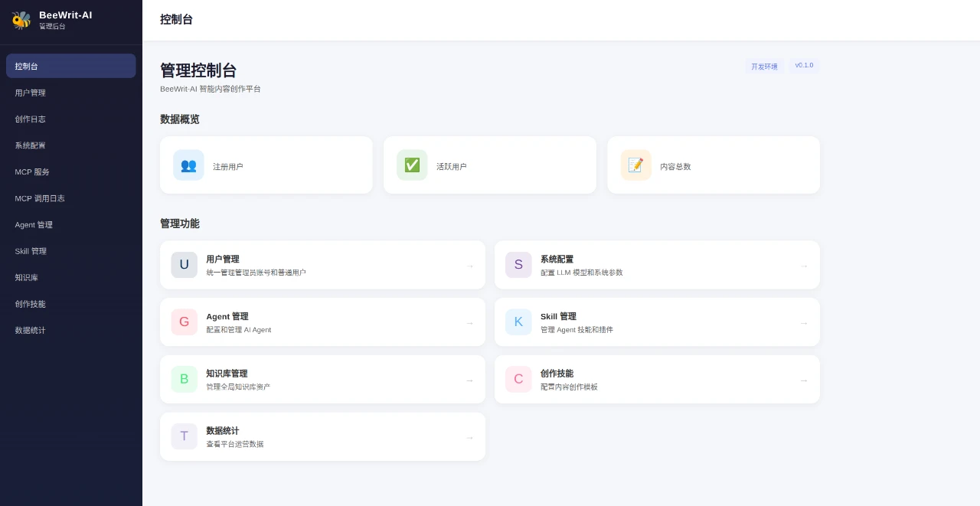Click 配置和管理 AI Agent description
Screen dimensions: 980x506
point(239,330)
